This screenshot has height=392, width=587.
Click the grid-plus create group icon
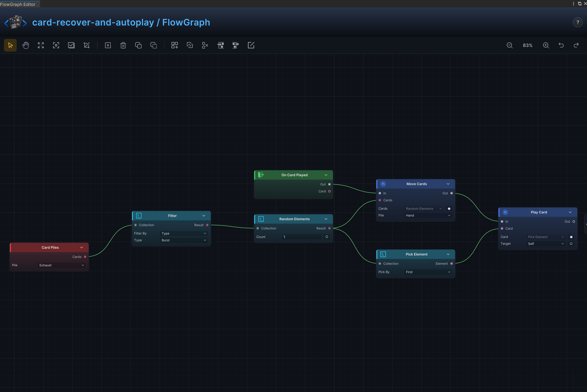click(x=175, y=45)
